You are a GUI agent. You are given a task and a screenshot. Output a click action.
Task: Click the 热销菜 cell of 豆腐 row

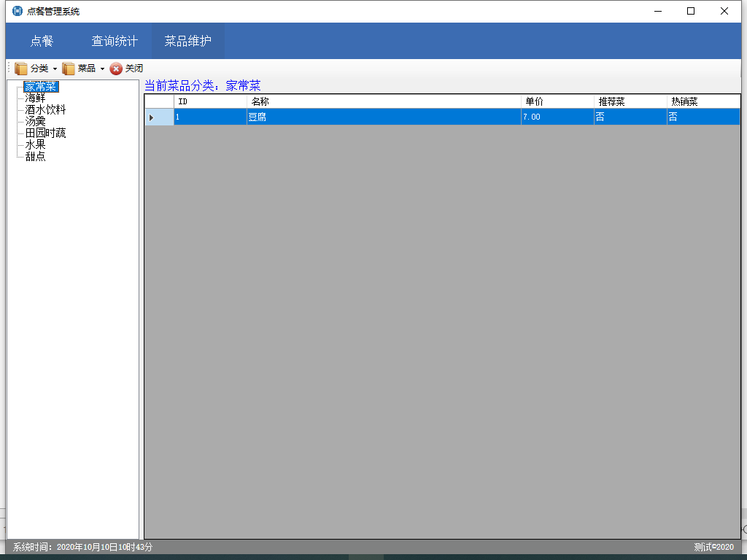pos(703,117)
